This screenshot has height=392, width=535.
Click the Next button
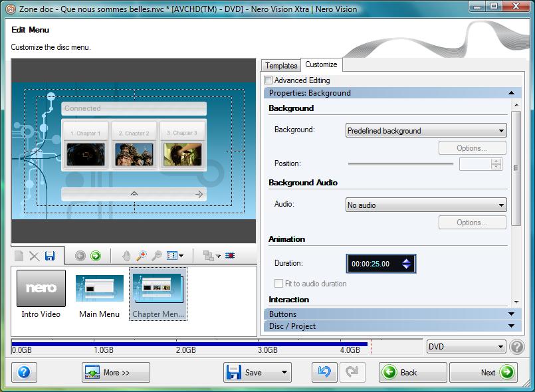coord(483,372)
